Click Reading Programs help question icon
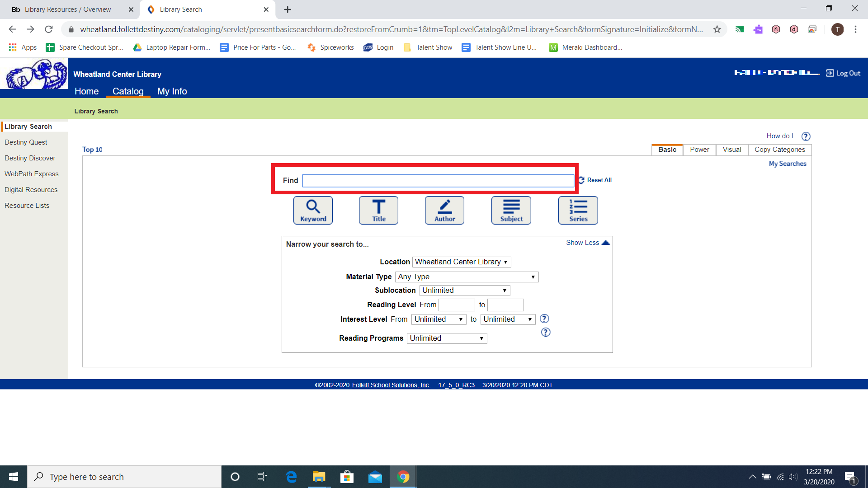This screenshot has height=488, width=868. [546, 332]
